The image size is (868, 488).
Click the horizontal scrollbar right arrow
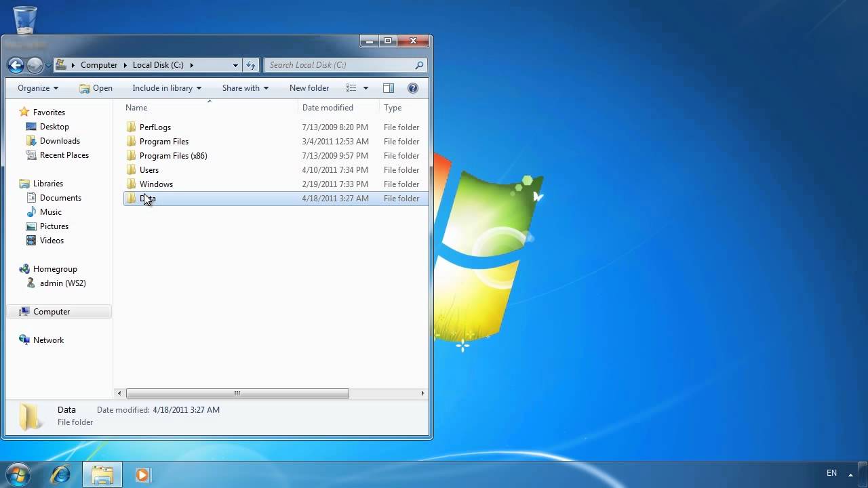click(x=422, y=393)
